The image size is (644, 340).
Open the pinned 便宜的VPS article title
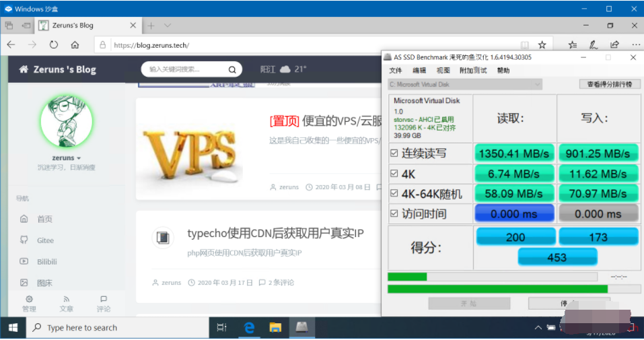(326, 121)
